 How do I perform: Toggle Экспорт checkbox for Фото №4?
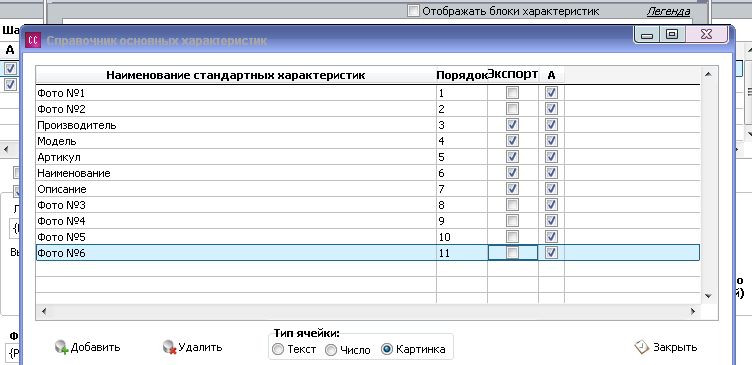point(512,221)
